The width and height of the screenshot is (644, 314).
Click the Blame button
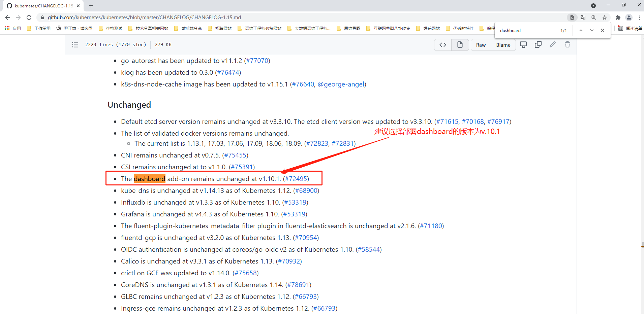tap(503, 45)
